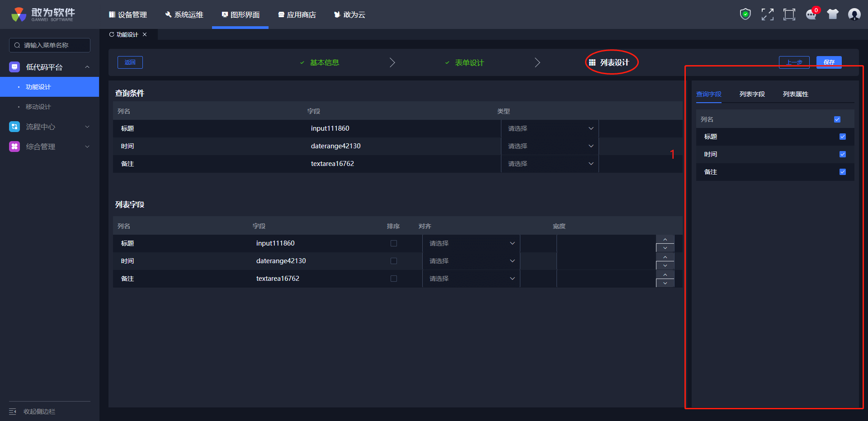Click the menu name search field

pyautogui.click(x=50, y=45)
